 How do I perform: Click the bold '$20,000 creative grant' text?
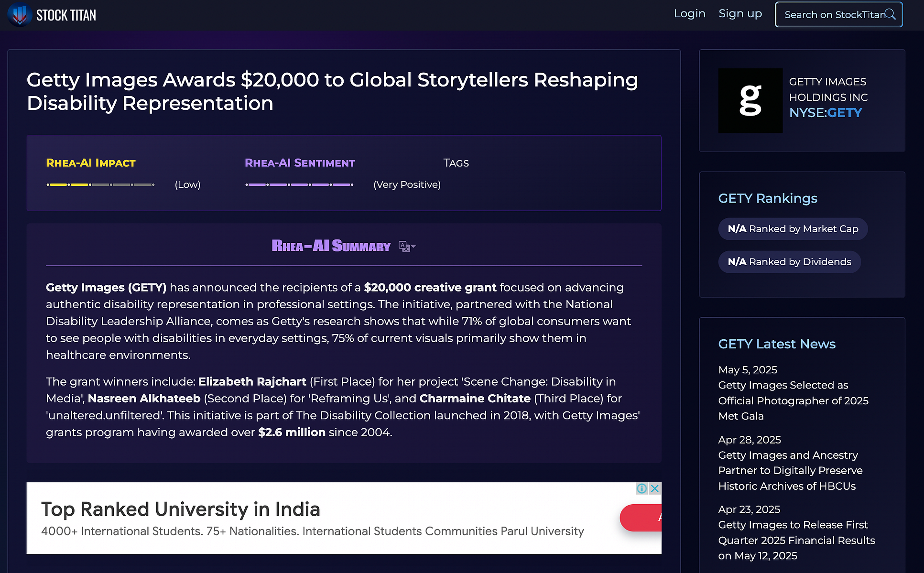(430, 287)
